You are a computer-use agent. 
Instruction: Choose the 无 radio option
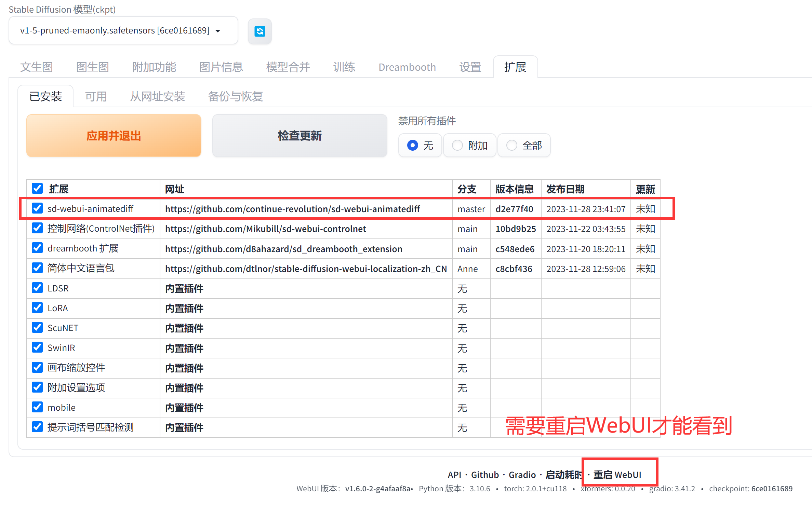[x=413, y=146]
